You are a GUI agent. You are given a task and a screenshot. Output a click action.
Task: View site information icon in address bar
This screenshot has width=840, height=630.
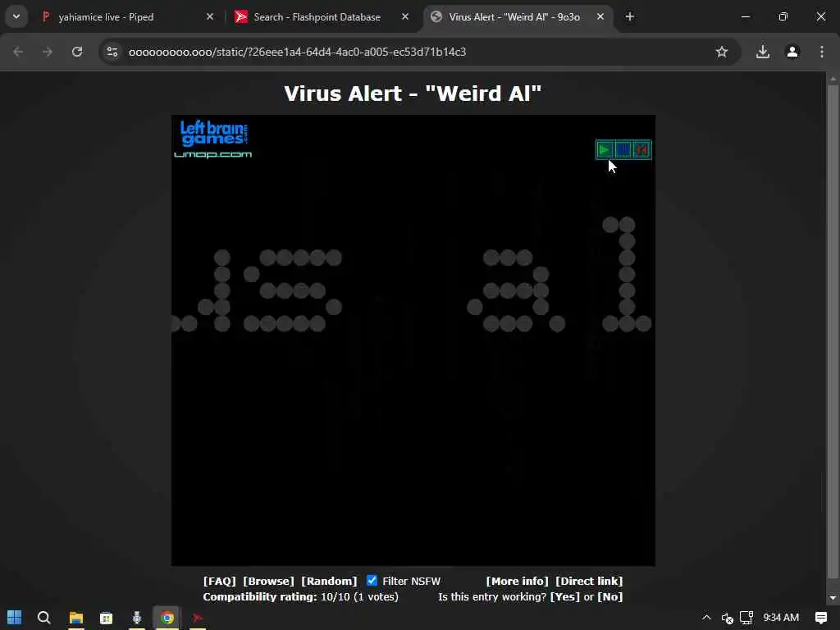112,52
